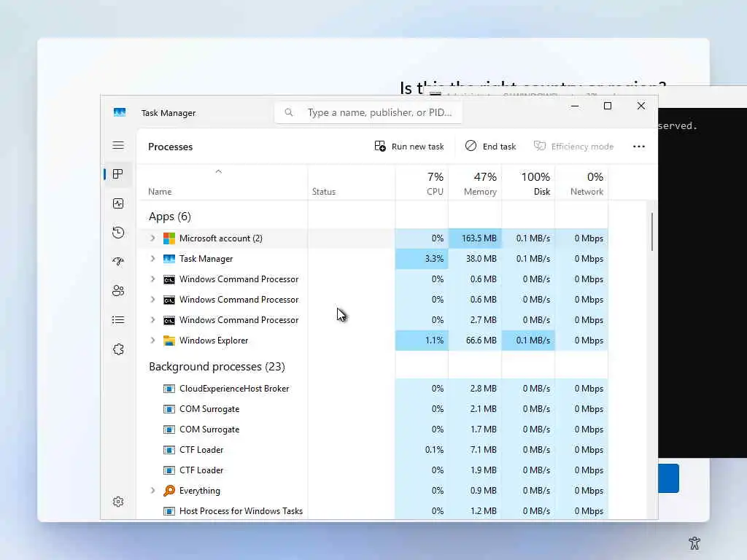Expand the Task Manager process row
The height and width of the screenshot is (560, 747).
pyautogui.click(x=152, y=259)
